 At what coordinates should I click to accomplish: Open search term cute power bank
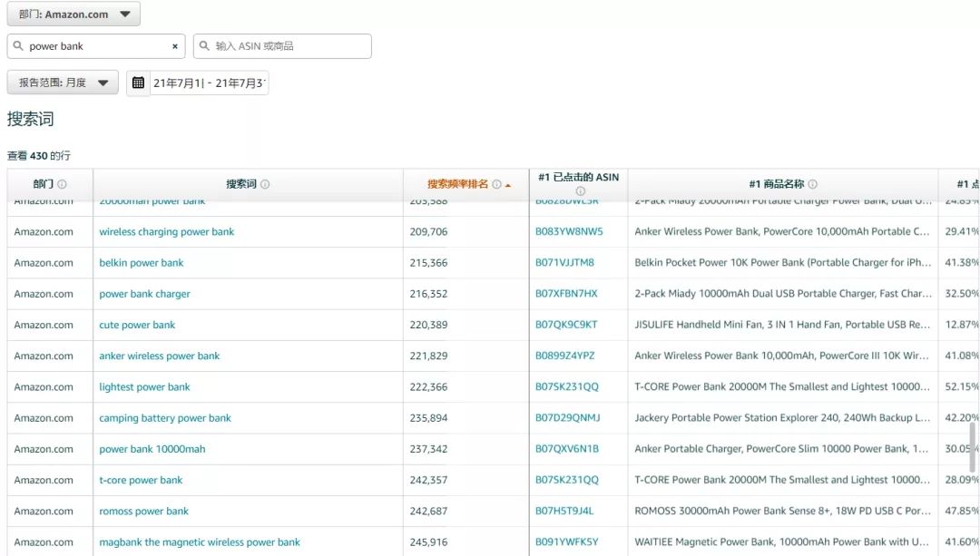point(137,325)
